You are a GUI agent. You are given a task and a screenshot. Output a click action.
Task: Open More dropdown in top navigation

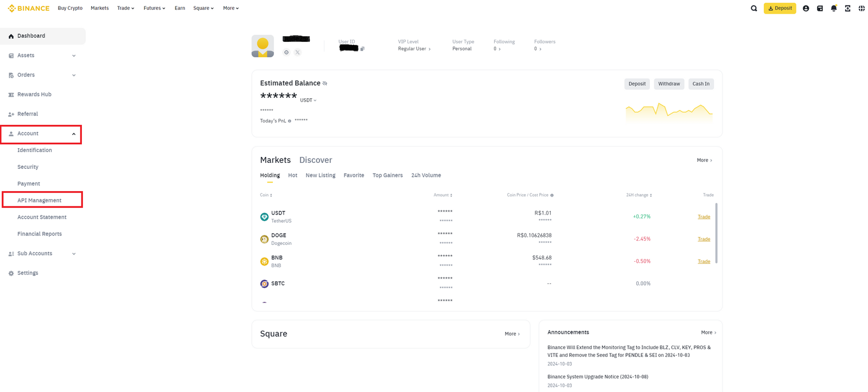pyautogui.click(x=231, y=8)
